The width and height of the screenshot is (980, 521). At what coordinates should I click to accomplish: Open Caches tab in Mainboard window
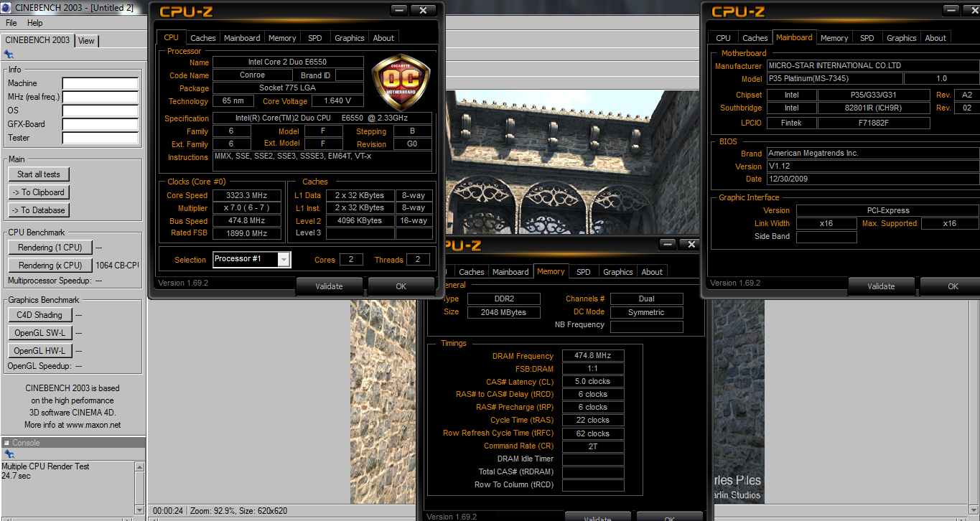click(755, 38)
